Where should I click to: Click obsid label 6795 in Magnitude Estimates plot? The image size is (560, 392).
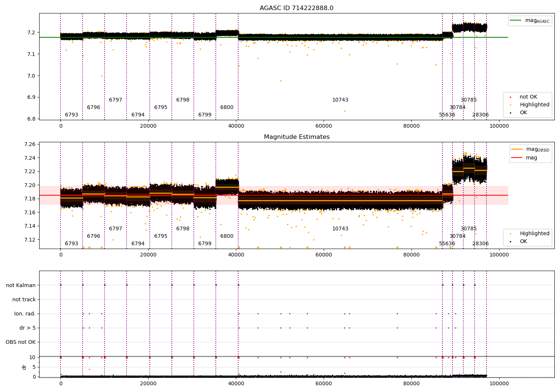click(161, 236)
